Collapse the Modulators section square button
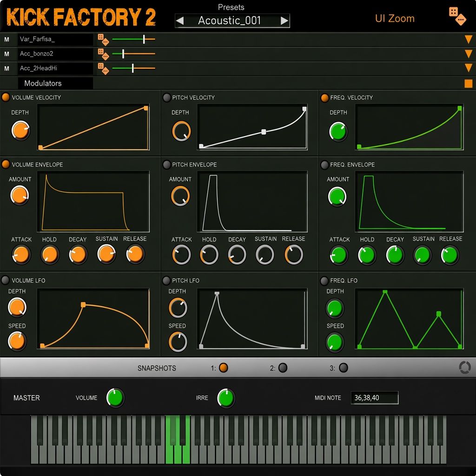Viewport: 476px width, 476px height. [469, 84]
